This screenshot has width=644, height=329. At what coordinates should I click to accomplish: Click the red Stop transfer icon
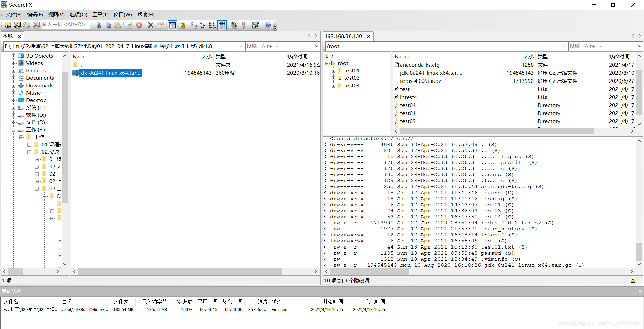[139, 25]
